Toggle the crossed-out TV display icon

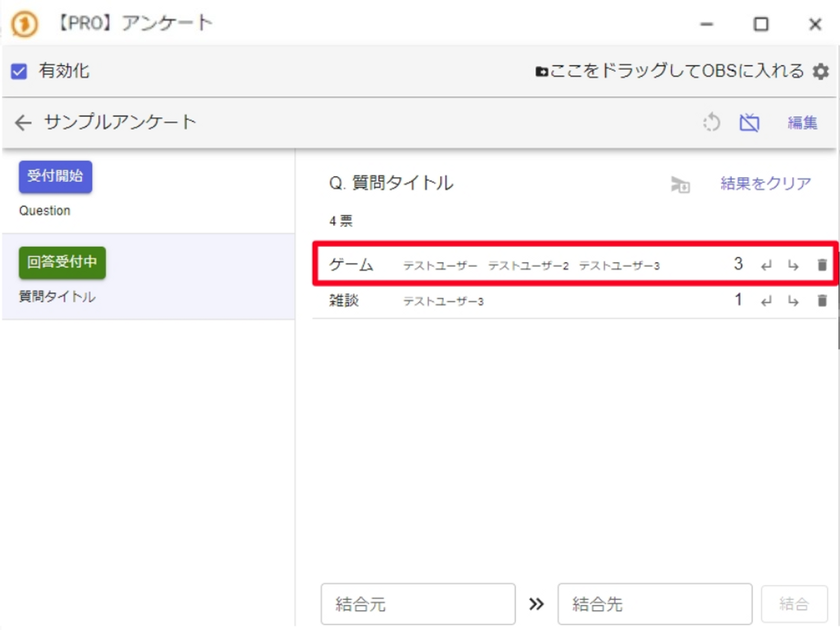[749, 123]
